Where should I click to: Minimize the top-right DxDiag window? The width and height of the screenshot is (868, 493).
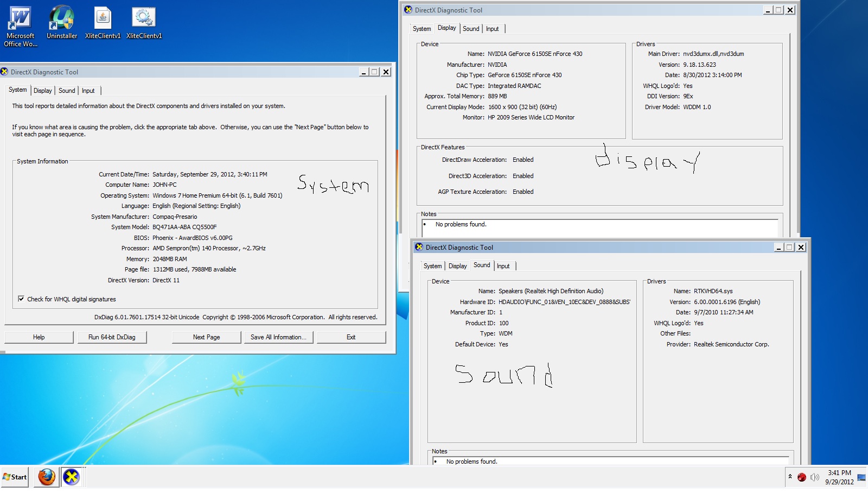(x=768, y=10)
